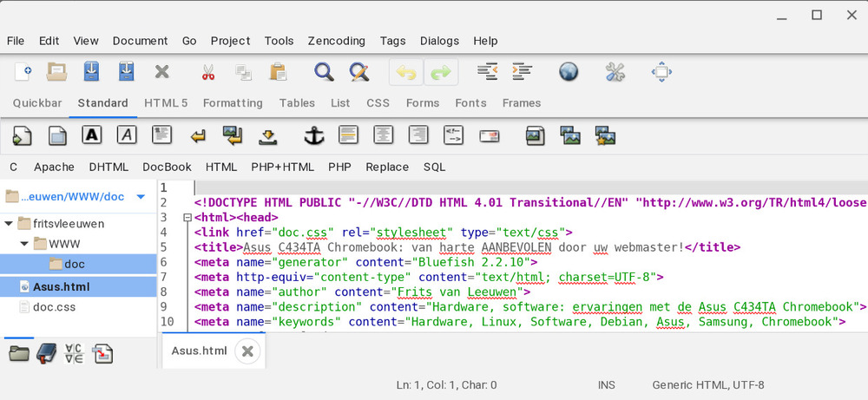Collapse the fritsvleeuwen tree folder arrow
Viewport: 868px width, 400px height.
point(9,224)
